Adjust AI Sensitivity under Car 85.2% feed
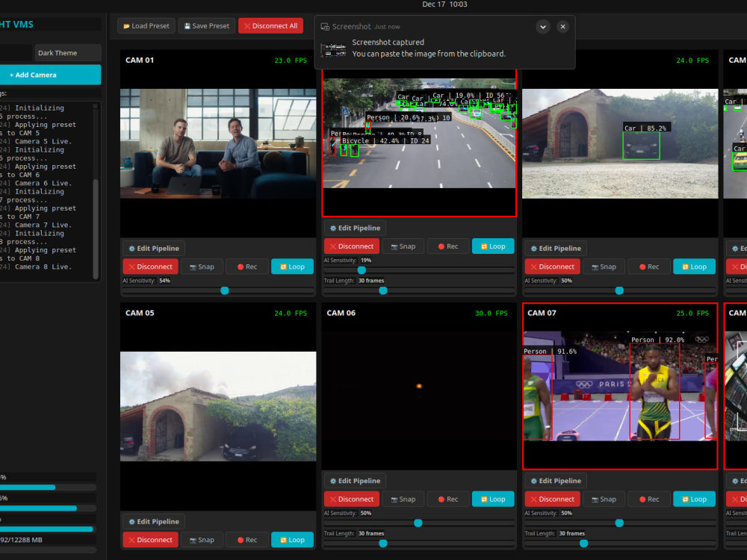The width and height of the screenshot is (747, 560). point(620,290)
